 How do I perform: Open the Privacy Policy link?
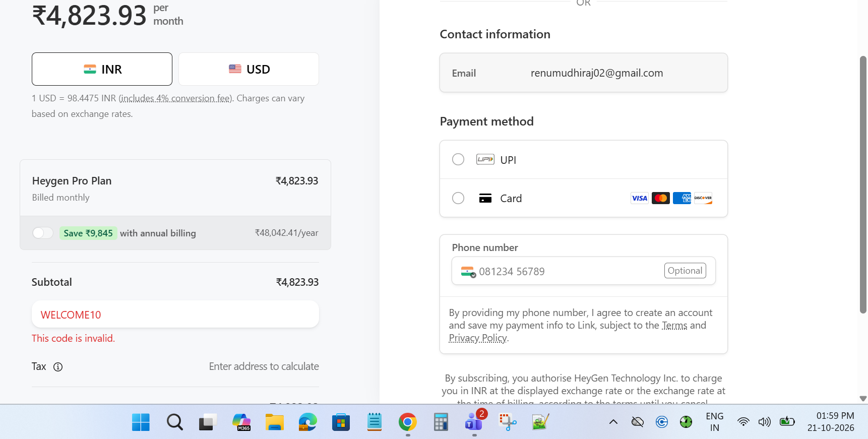[x=478, y=338]
